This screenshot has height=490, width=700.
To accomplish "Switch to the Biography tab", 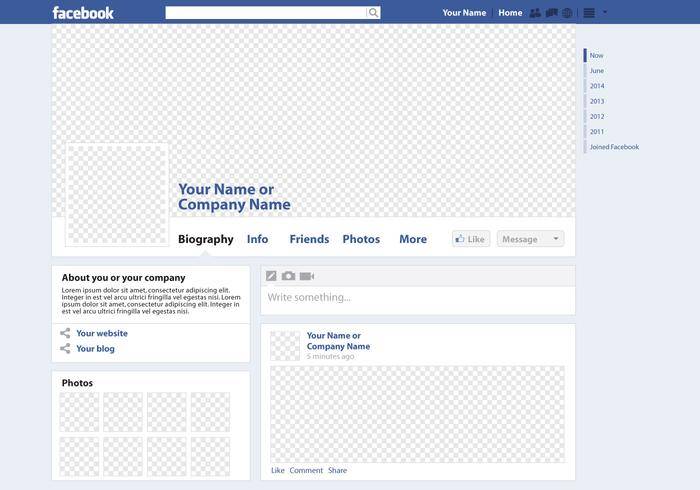I will pos(205,239).
